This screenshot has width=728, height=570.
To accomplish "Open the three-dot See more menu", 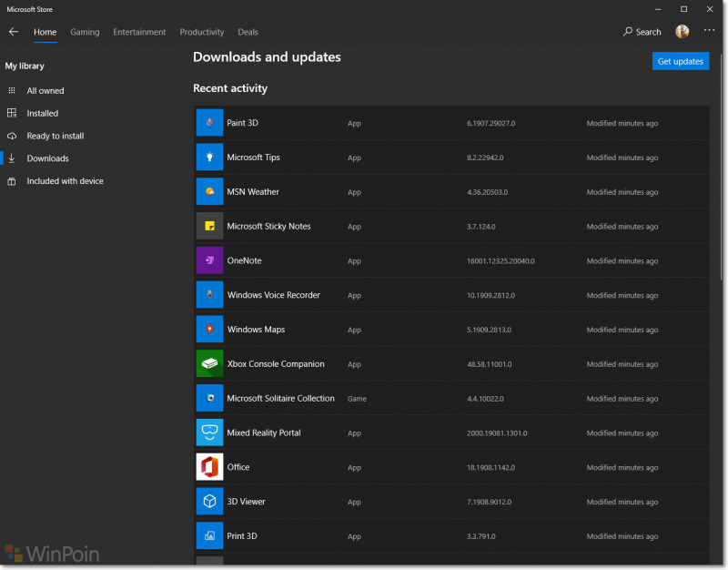I will coord(709,30).
